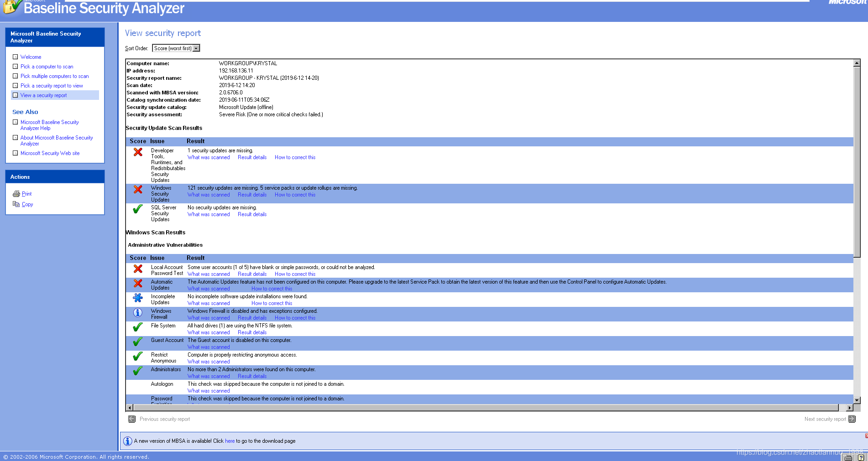Open 'Result details' for SQL Server updates

[252, 214]
